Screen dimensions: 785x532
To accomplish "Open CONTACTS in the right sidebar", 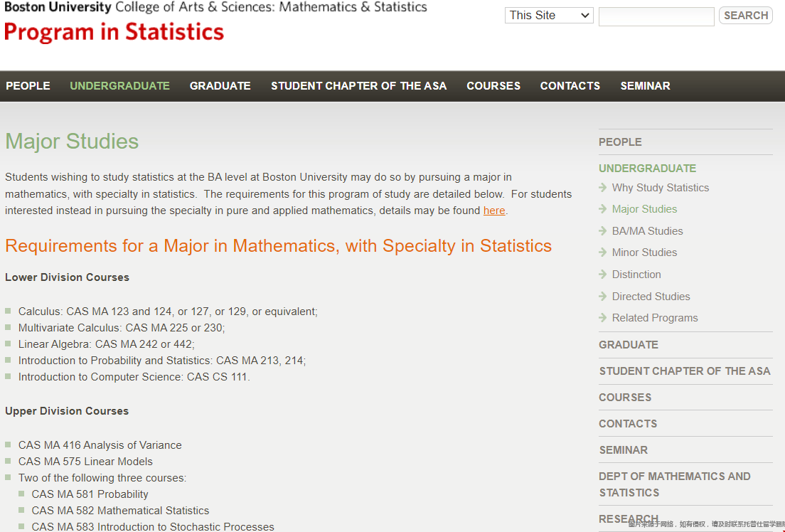I will click(628, 425).
